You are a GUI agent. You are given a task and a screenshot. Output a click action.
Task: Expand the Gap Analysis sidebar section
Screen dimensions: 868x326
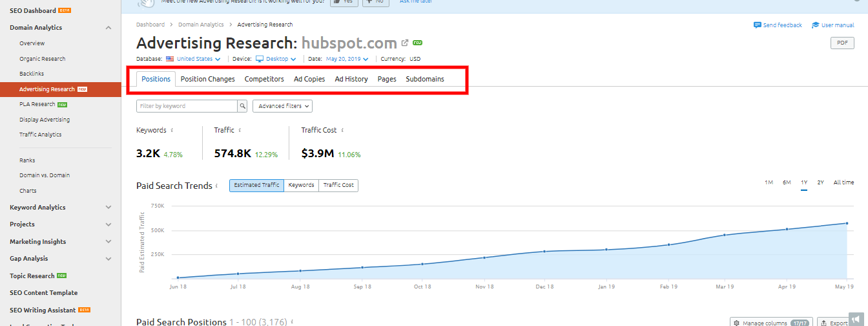click(x=108, y=259)
